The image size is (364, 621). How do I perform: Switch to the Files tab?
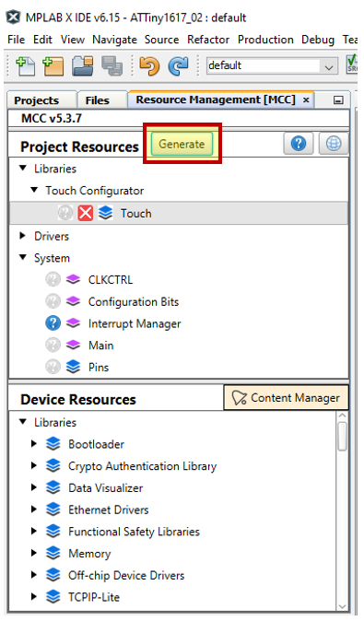point(97,100)
